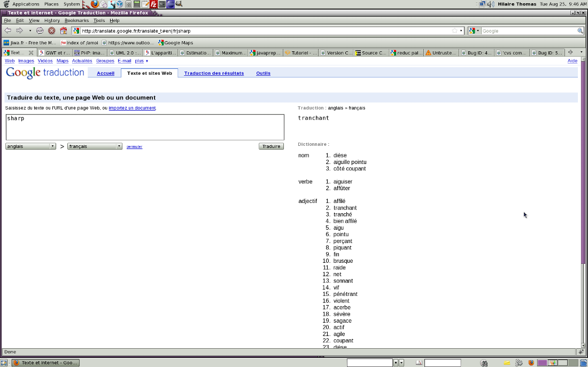Open the bottom panel command dropdown arrow

pyautogui.click(x=401, y=363)
